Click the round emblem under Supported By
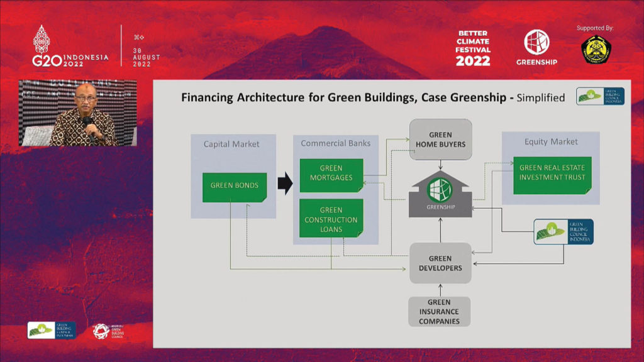Screen dimensions: 644x362 (x=596, y=50)
